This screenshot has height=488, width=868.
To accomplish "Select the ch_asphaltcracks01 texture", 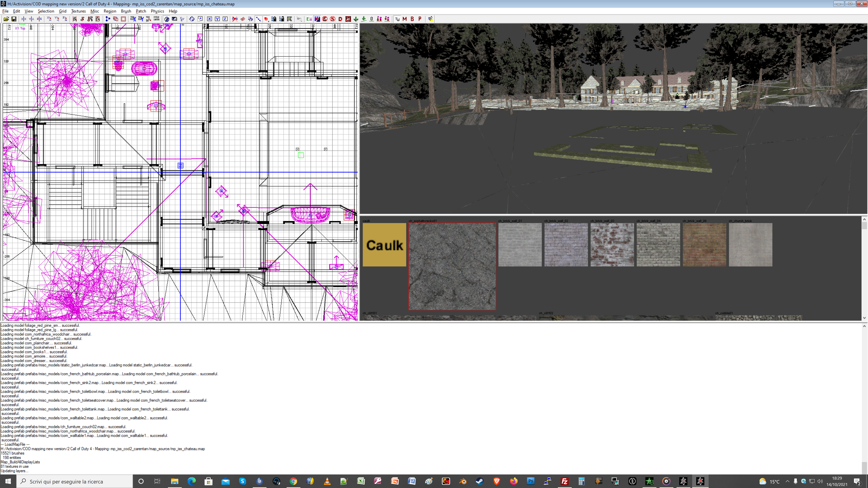I will pyautogui.click(x=452, y=266).
